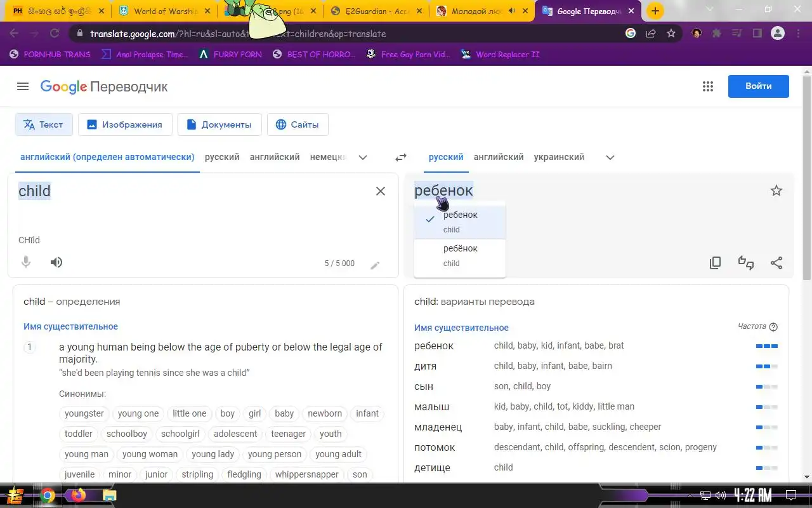The height and width of the screenshot is (508, 812).
Task: Activate microphone voice input
Action: (x=26, y=262)
